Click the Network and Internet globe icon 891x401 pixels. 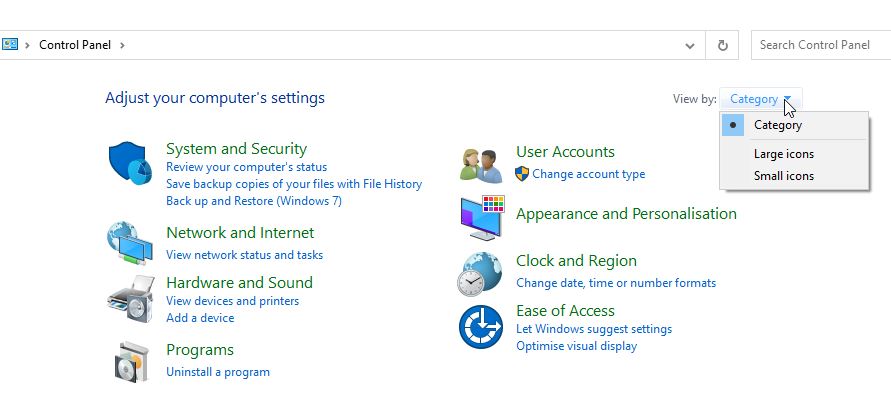pyautogui.click(x=129, y=241)
